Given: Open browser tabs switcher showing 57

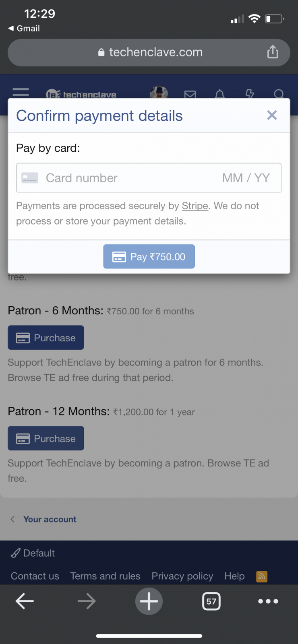Looking at the screenshot, I should [211, 601].
